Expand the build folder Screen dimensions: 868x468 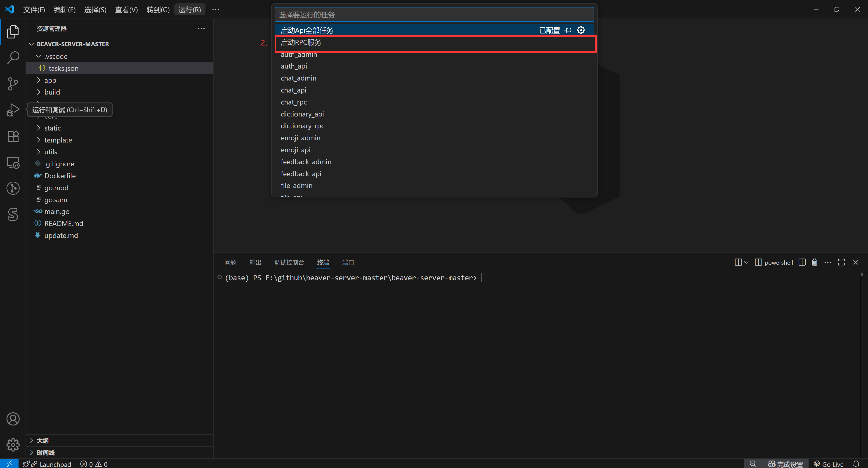tap(38, 92)
